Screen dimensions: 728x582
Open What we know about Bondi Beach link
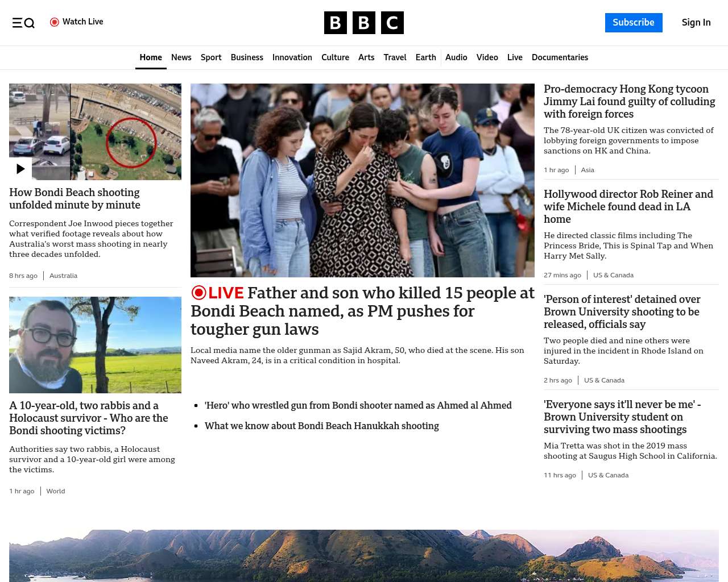pos(321,426)
